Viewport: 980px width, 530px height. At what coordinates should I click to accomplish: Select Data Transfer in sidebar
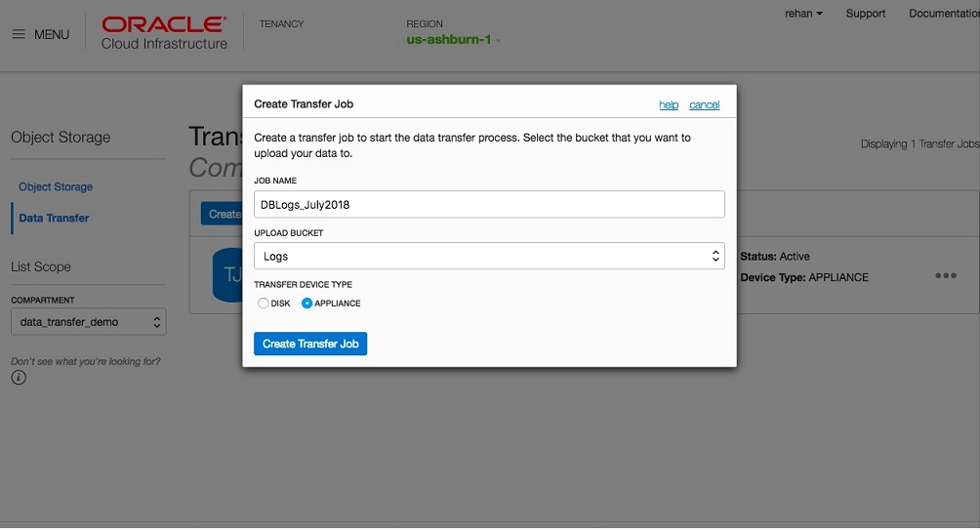54,218
